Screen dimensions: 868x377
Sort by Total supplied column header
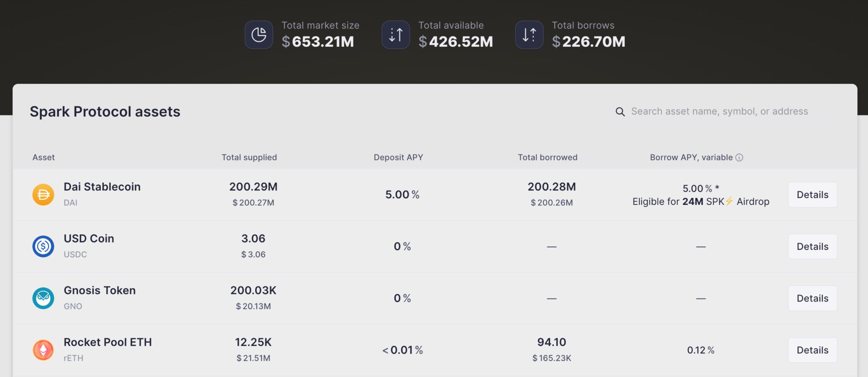tap(249, 157)
